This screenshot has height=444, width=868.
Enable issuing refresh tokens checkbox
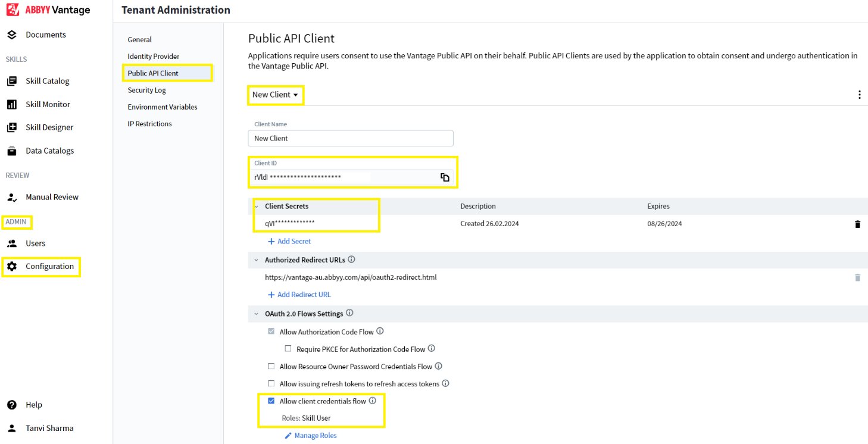271,384
